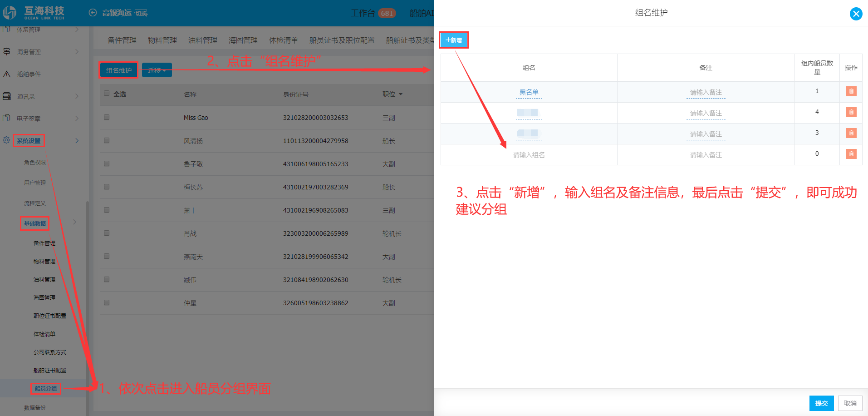Check the Miss Gao row checkbox
The width and height of the screenshot is (868, 416).
(107, 117)
